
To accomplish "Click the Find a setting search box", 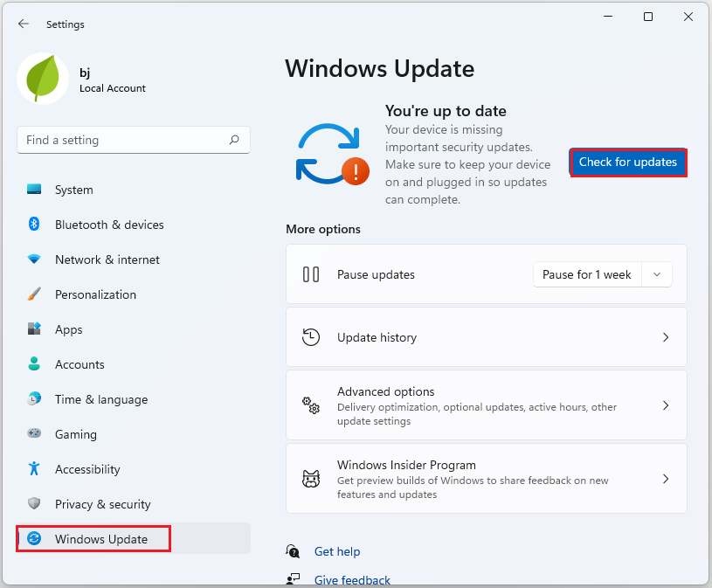I will pyautogui.click(x=134, y=140).
